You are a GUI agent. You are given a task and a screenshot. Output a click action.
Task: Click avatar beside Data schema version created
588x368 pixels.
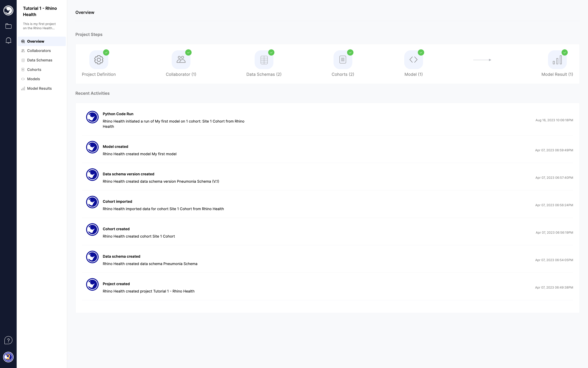[92, 175]
